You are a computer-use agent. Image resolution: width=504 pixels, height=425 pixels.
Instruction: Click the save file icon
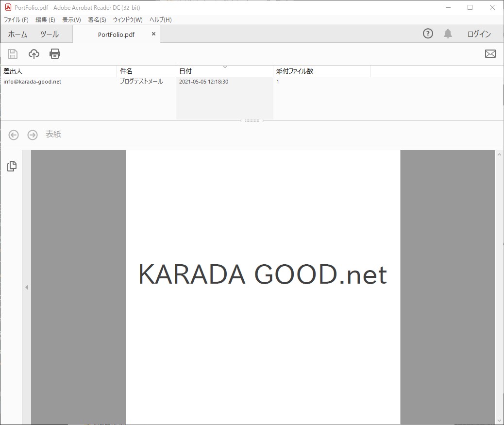[x=13, y=54]
